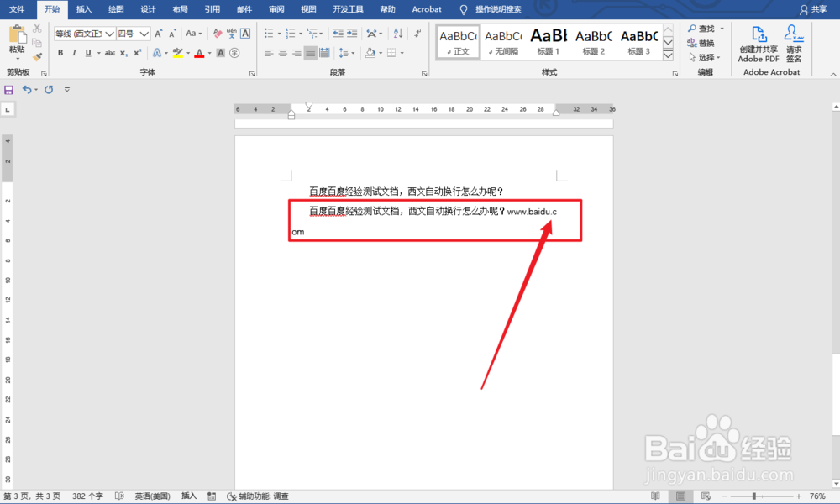Apply the Heading 1 style

pos(549,41)
